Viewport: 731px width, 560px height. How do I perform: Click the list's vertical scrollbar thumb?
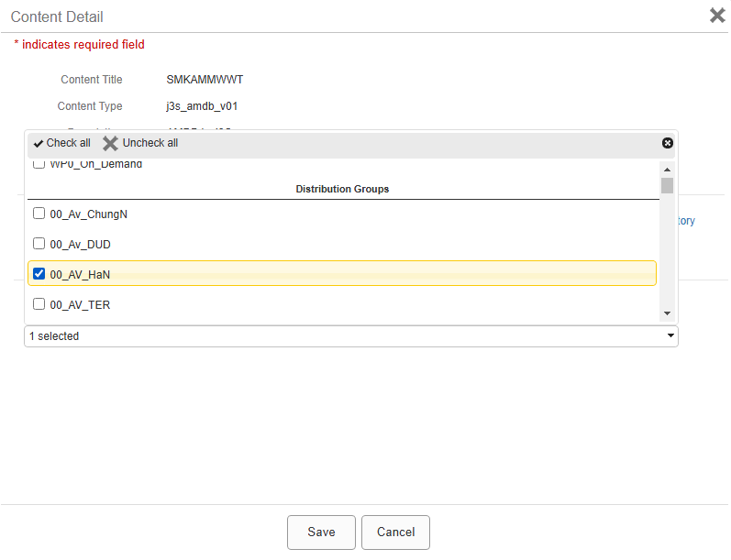pyautogui.click(x=667, y=185)
